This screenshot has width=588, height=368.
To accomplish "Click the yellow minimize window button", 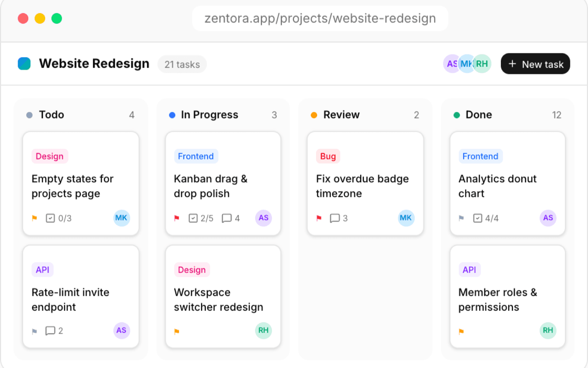I will point(40,18).
